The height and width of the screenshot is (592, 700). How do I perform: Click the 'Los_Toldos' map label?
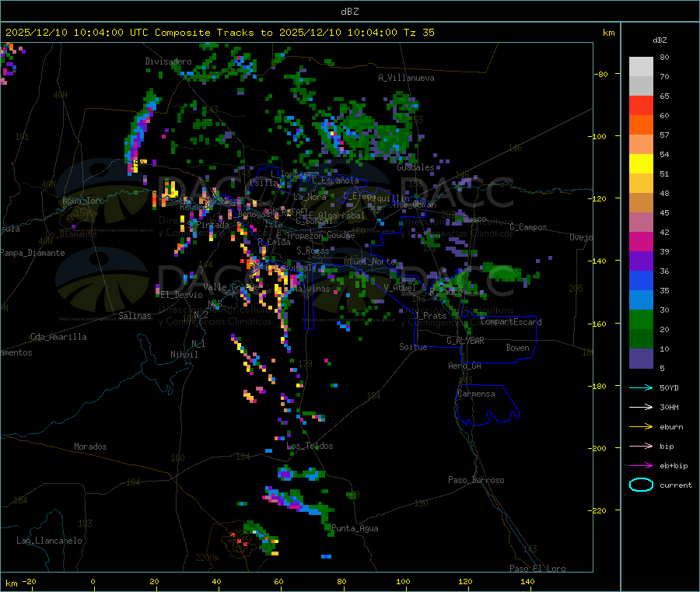pos(310,446)
